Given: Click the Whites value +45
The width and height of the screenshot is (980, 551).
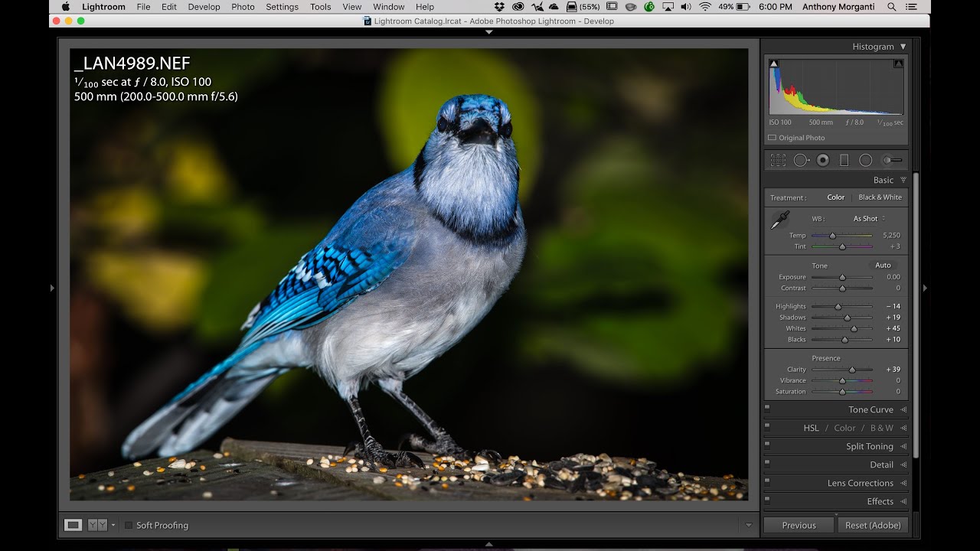Looking at the screenshot, I should [x=893, y=328].
